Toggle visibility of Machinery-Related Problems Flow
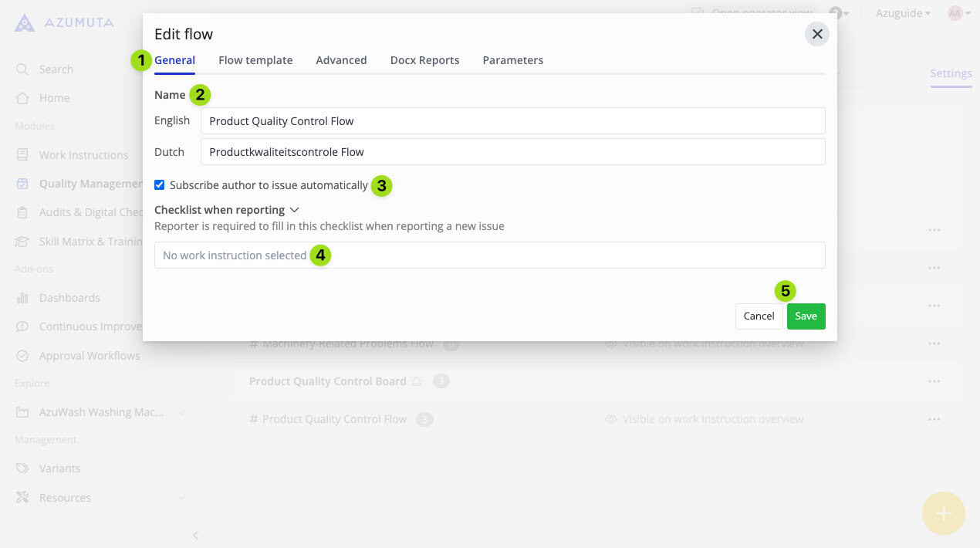This screenshot has width=980, height=548. [610, 343]
